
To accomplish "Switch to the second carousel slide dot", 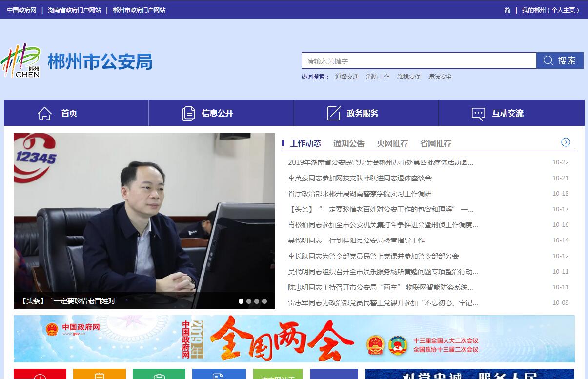I will [249, 301].
